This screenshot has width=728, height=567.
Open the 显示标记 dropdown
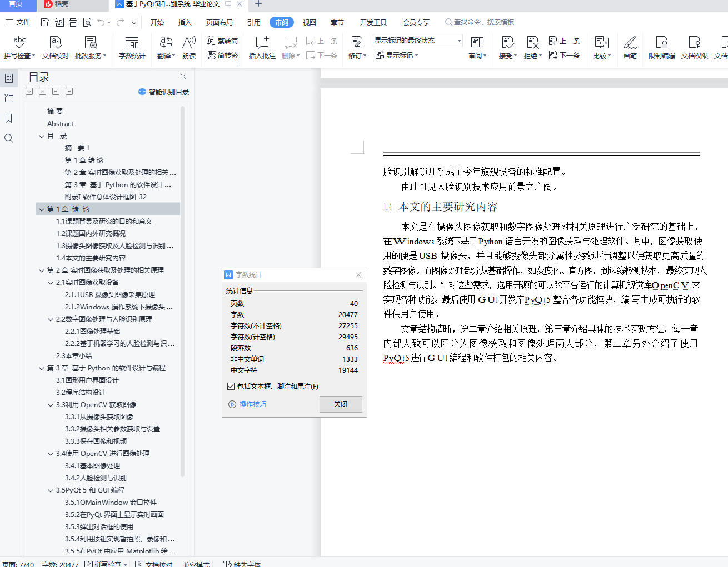tap(397, 55)
